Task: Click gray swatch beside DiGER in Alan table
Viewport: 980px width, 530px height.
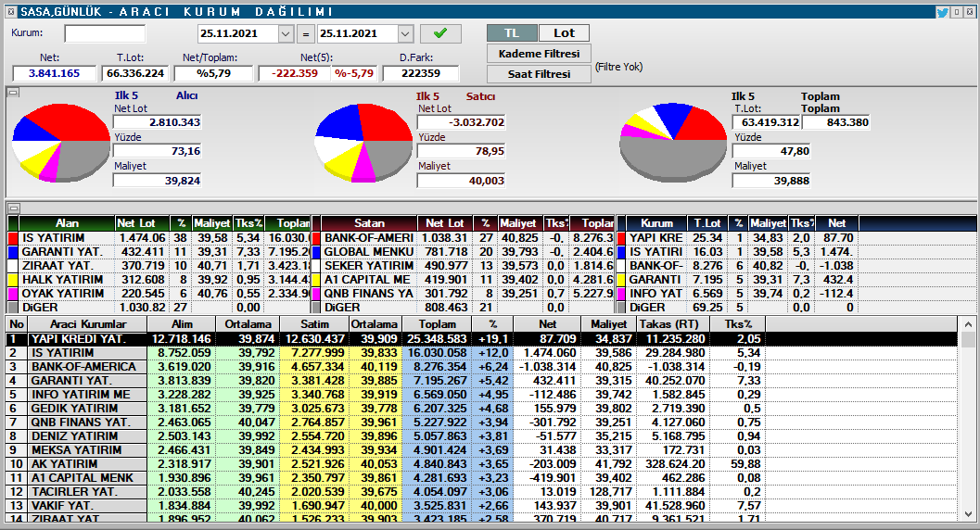Action: click(12, 307)
